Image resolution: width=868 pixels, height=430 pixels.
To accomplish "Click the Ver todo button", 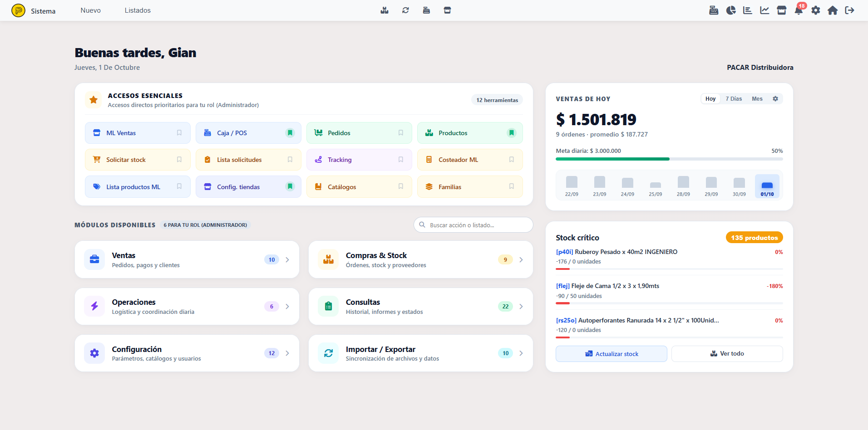I will (x=727, y=354).
